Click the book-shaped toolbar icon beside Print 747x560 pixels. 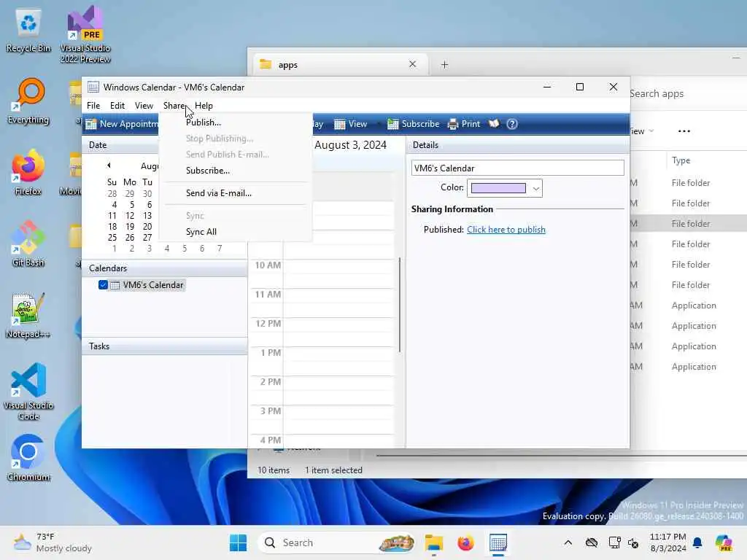click(x=494, y=124)
